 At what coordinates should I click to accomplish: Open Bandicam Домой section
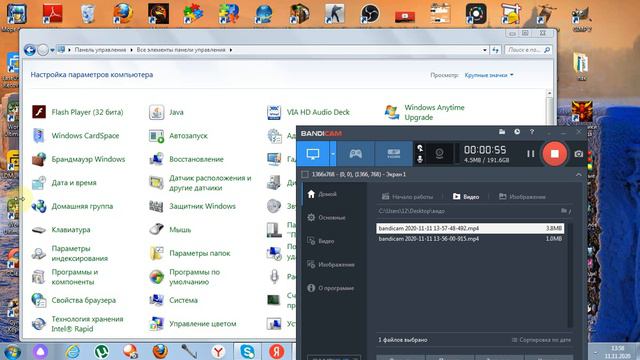[x=322, y=194]
